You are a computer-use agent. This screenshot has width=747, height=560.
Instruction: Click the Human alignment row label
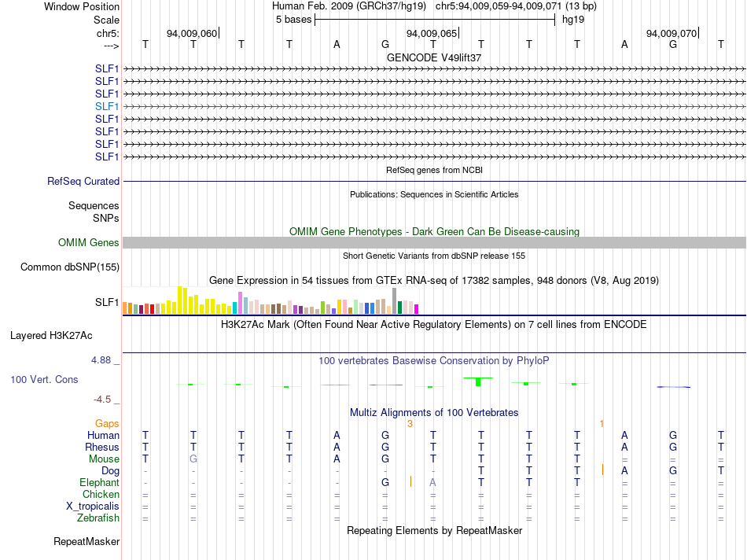click(x=103, y=435)
